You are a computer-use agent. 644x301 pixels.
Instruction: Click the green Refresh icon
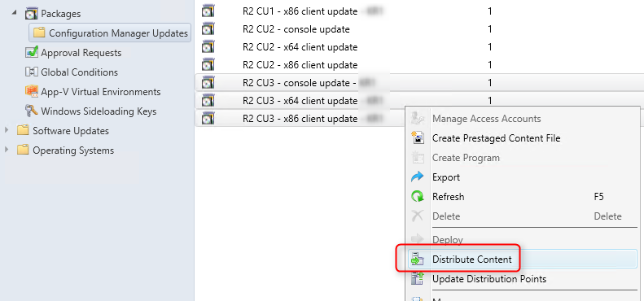(x=418, y=196)
